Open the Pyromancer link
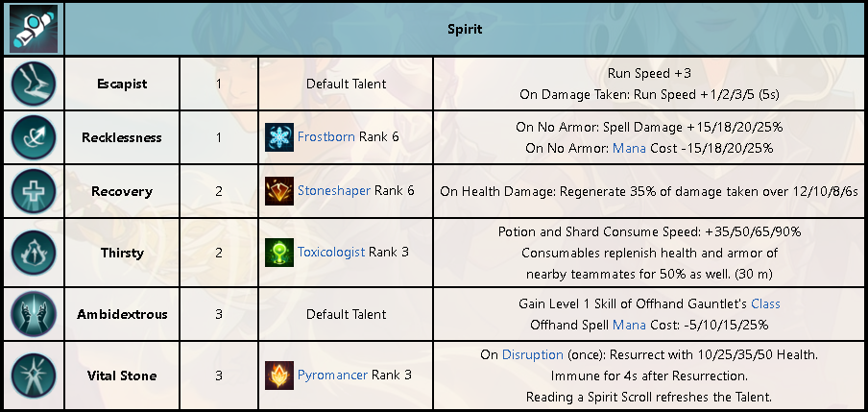This screenshot has height=412, width=868. pos(332,376)
